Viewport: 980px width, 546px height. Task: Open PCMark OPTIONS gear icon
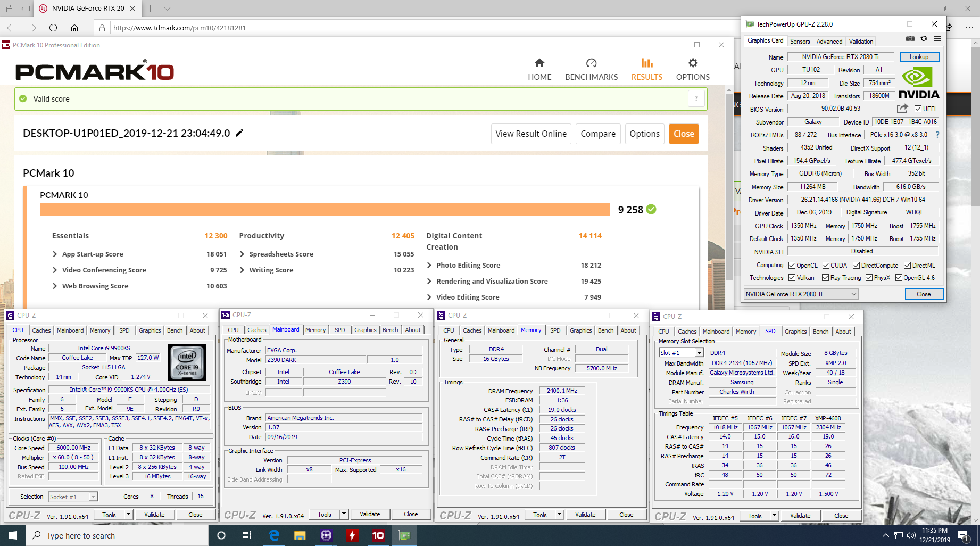(693, 63)
